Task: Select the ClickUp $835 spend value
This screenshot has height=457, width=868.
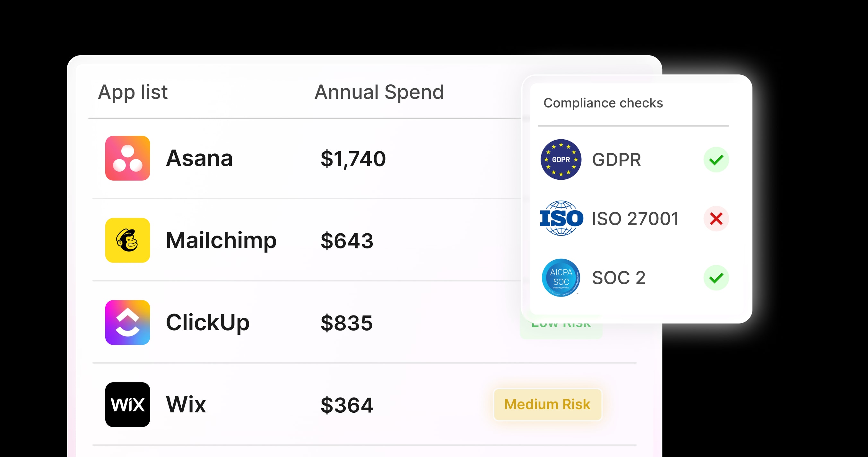Action: click(x=347, y=323)
